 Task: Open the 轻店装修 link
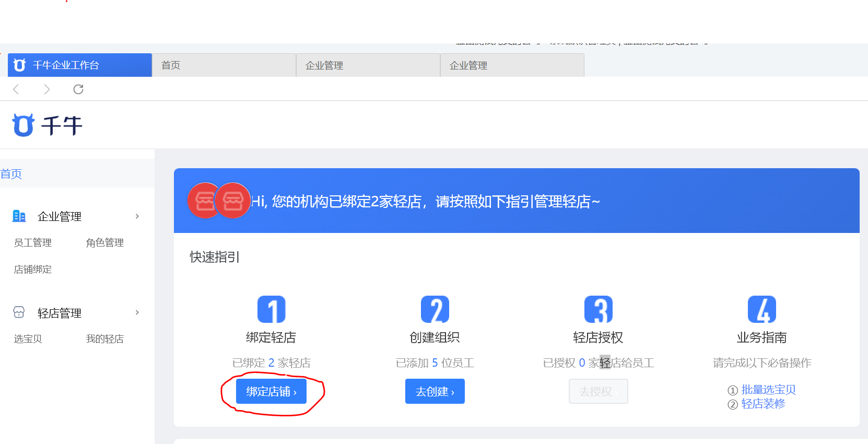pyautogui.click(x=763, y=404)
